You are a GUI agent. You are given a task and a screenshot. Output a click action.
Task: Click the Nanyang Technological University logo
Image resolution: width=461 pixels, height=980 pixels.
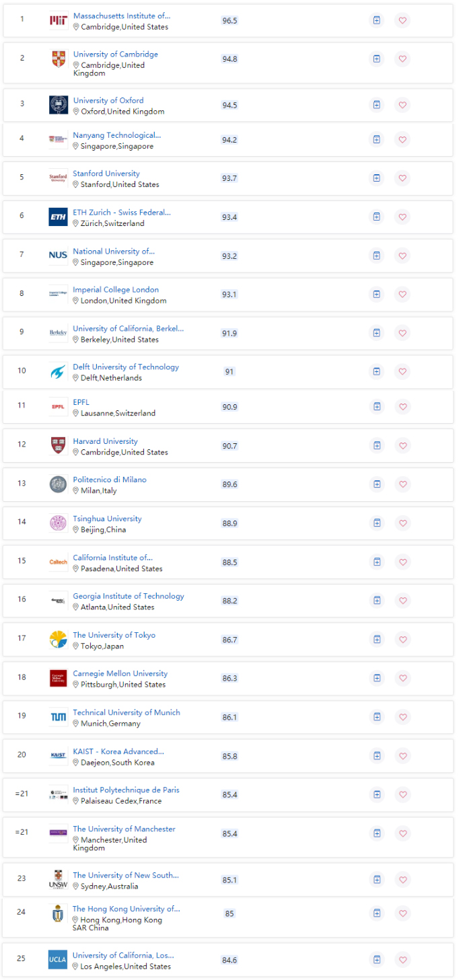coord(58,139)
